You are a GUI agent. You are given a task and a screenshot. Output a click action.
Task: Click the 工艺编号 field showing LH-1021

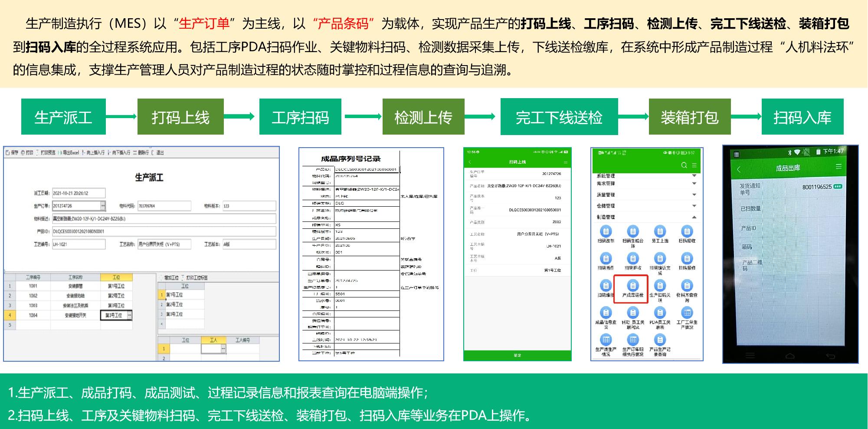point(79,244)
